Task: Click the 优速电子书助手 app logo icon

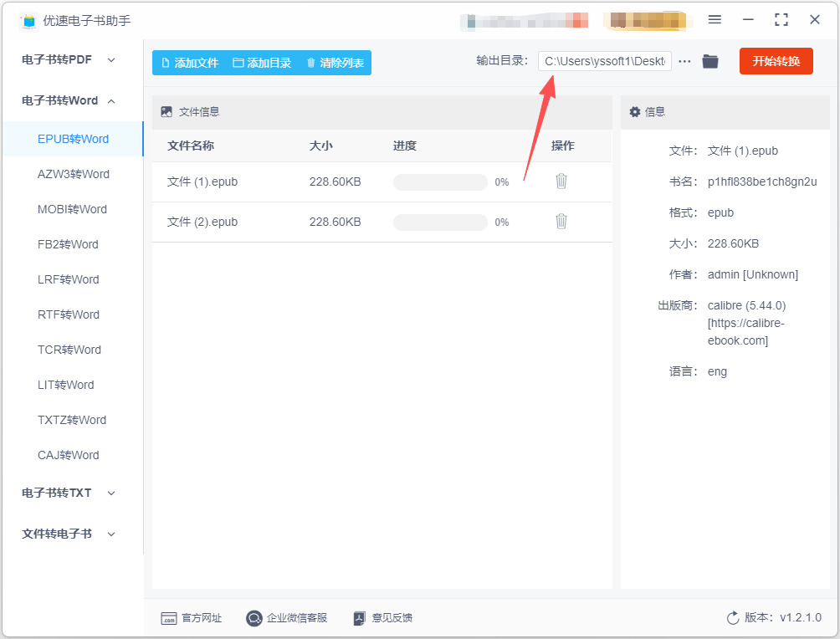Action: coord(29,22)
